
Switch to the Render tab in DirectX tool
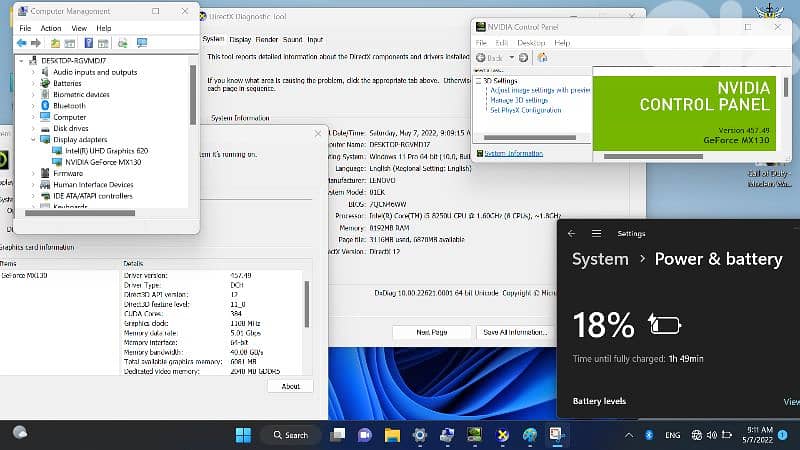pos(266,39)
